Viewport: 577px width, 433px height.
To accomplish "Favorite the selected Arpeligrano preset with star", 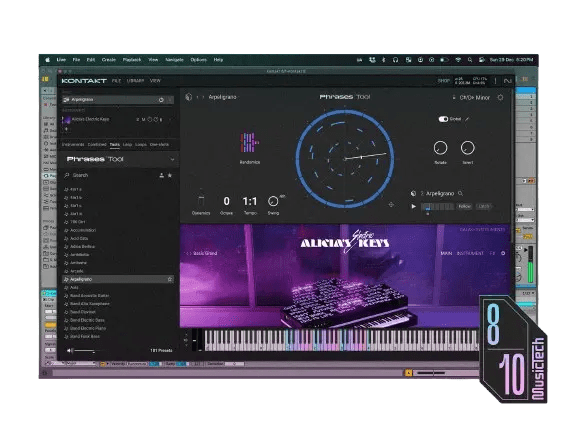I will [x=170, y=280].
